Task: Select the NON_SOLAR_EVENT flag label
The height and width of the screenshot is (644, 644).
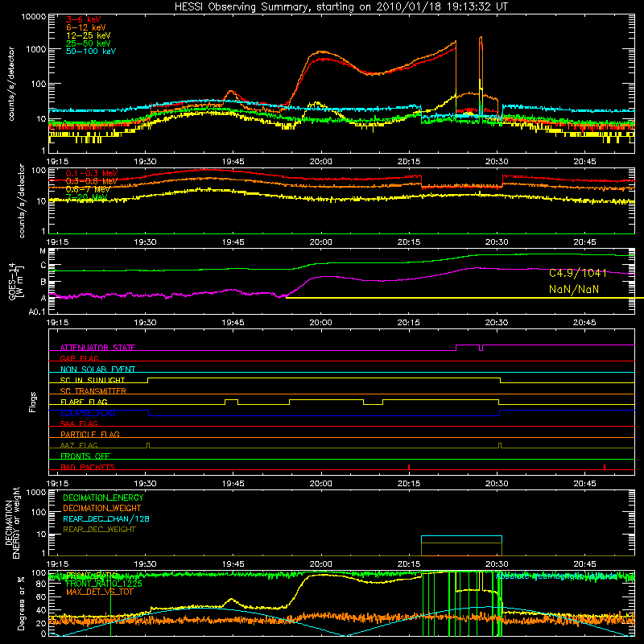Action: click(x=97, y=369)
